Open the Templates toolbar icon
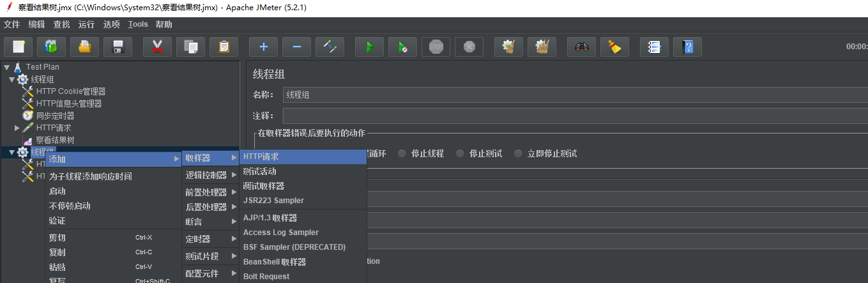 click(x=51, y=47)
